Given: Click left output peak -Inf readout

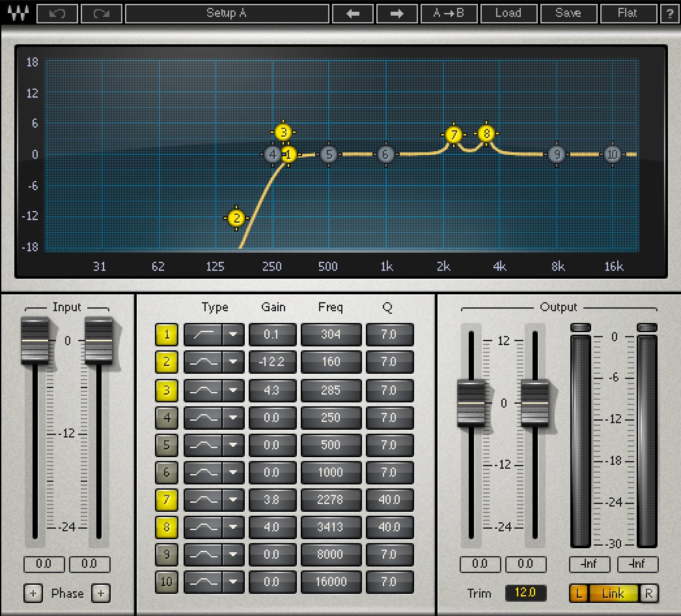Looking at the screenshot, I should point(590,565).
